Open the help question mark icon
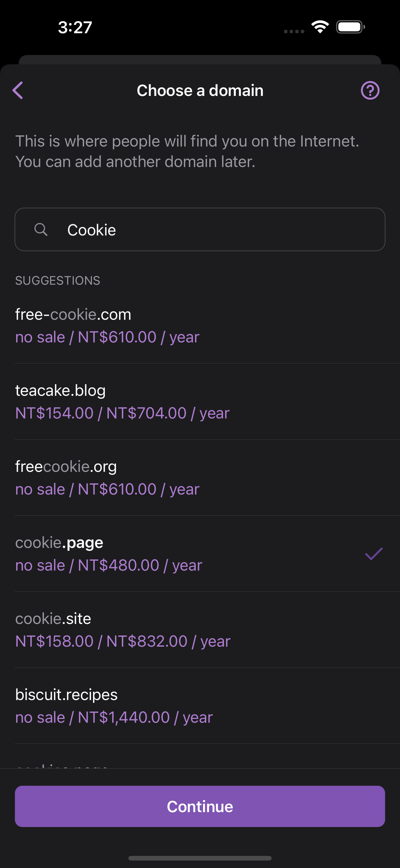Viewport: 400px width, 868px height. click(370, 90)
